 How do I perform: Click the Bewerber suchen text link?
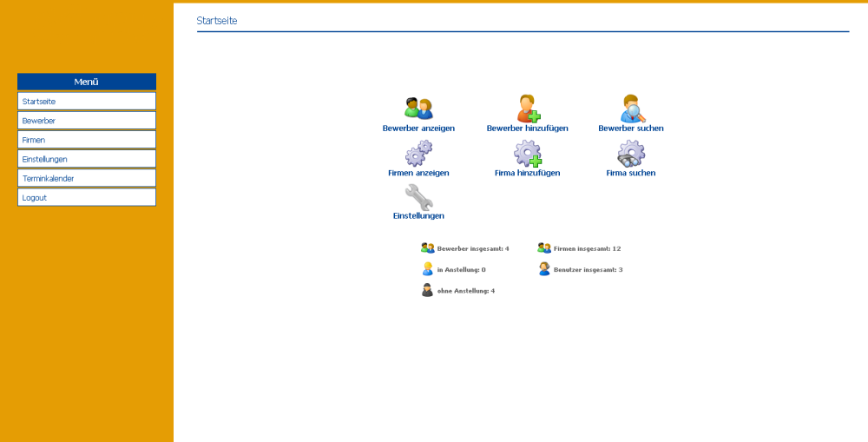[x=631, y=129]
